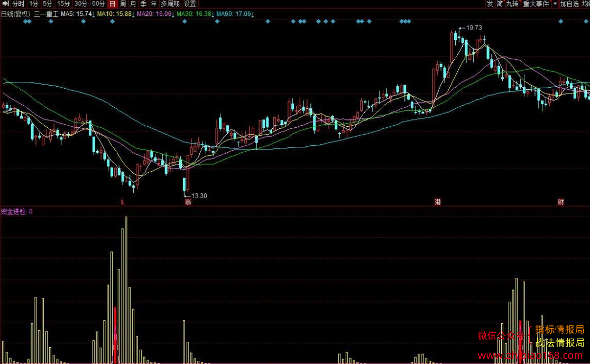Open the 设置 settings menu
This screenshot has width=590, height=364.
pos(190,4)
